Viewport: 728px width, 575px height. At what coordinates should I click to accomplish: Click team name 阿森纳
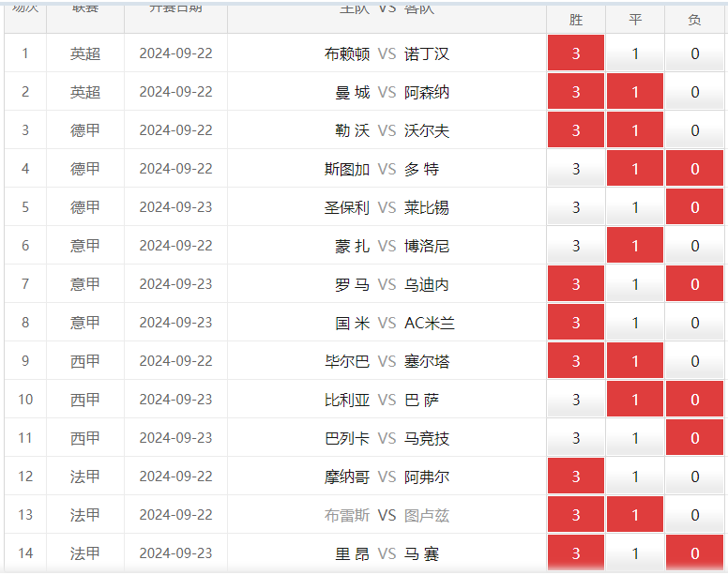[x=427, y=92]
